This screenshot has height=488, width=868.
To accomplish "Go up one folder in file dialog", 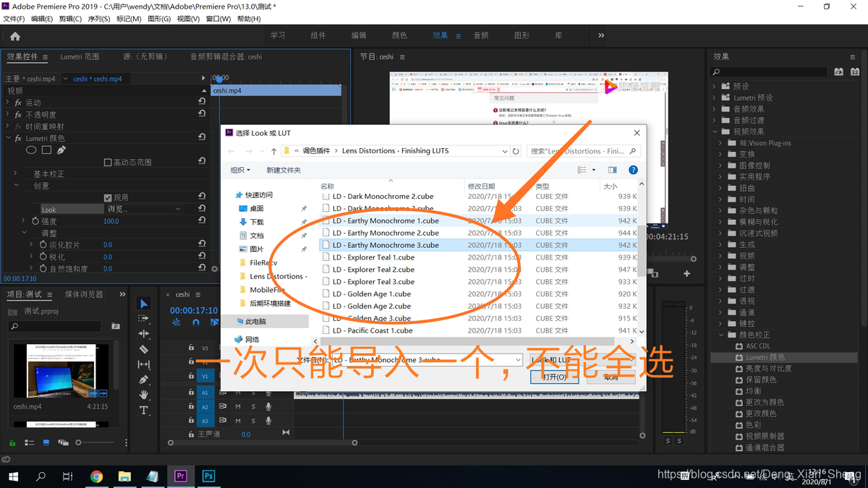I will pos(273,151).
